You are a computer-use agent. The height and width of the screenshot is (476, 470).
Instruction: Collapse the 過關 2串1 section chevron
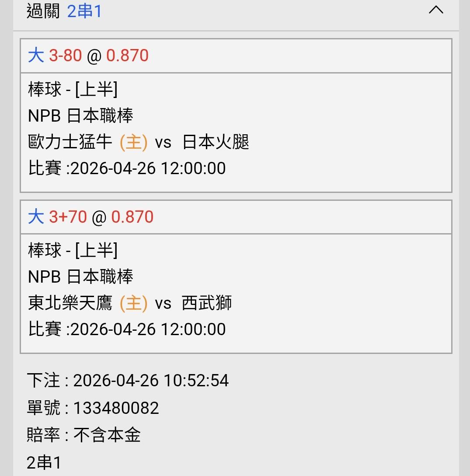pos(436,10)
